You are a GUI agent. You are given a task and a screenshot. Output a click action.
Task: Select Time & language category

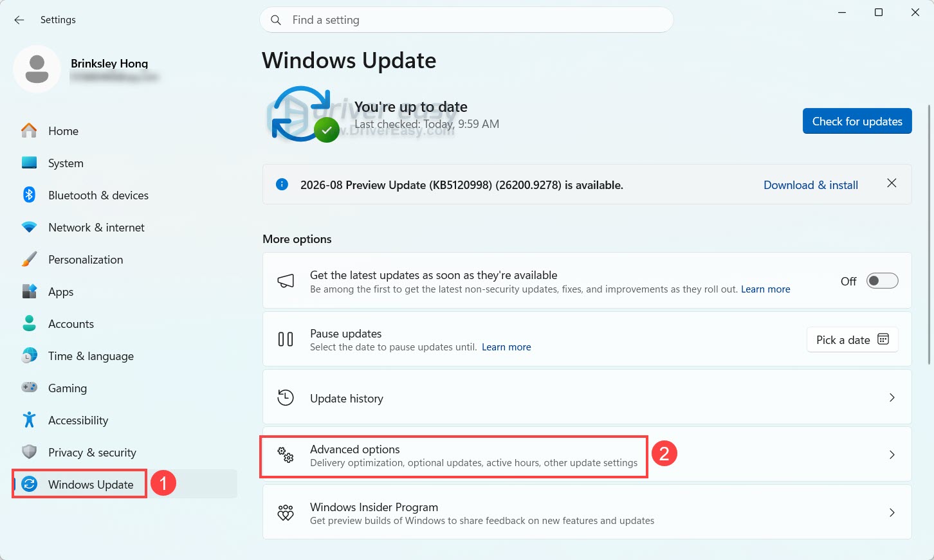125,356
